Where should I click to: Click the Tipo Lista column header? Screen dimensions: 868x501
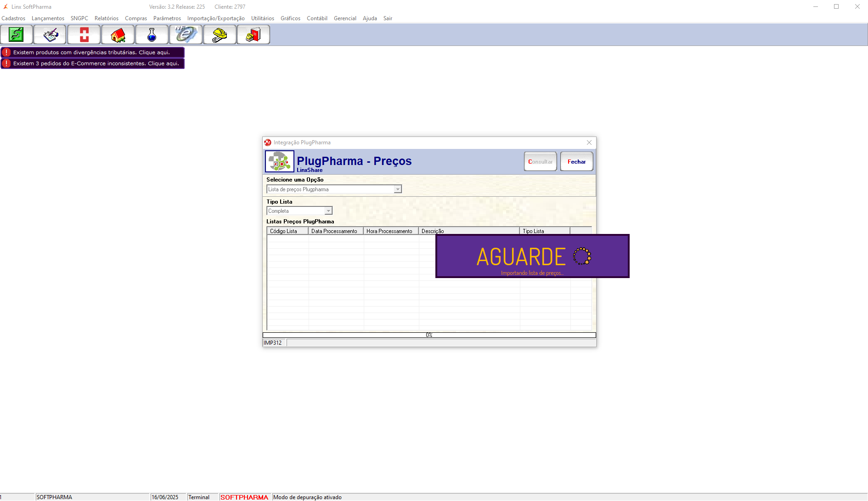point(545,231)
